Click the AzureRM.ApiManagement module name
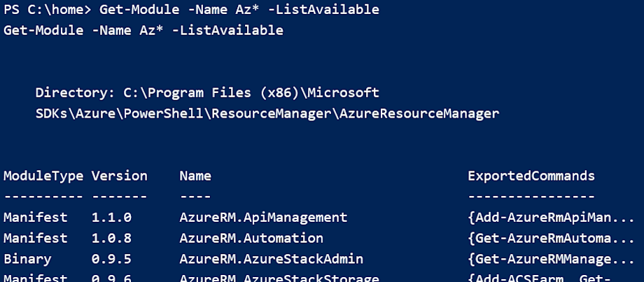This screenshot has height=282, width=644. tap(263, 218)
